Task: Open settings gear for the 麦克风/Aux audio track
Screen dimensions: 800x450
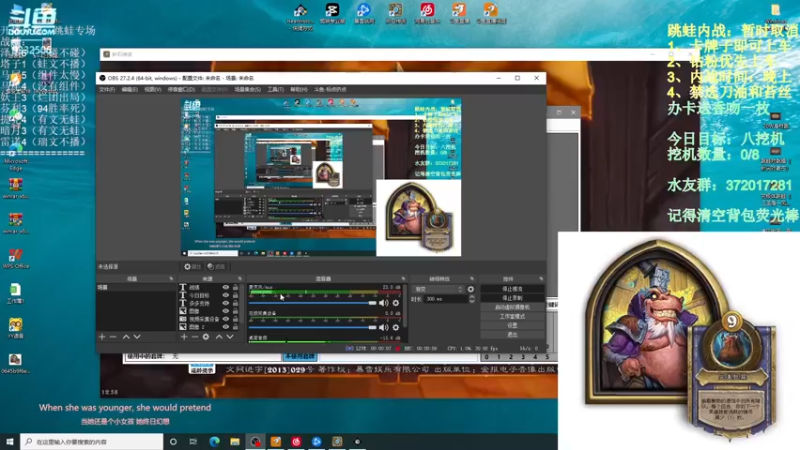Action: [x=396, y=303]
